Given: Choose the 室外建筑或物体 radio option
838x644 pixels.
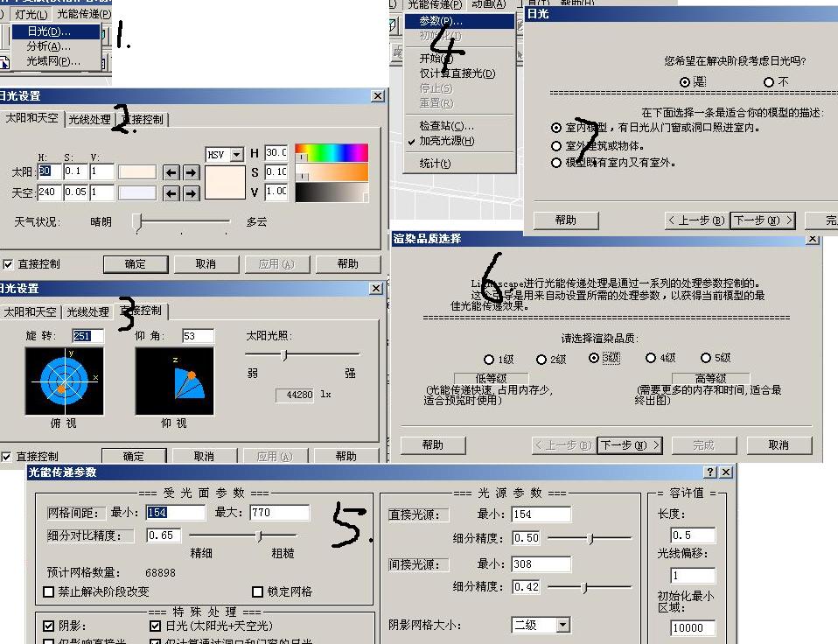Looking at the screenshot, I should (x=555, y=145).
